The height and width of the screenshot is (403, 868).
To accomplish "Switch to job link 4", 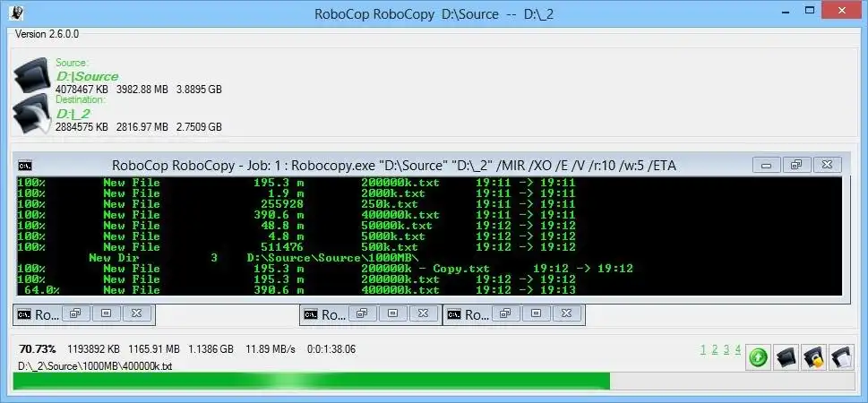I will [738, 349].
